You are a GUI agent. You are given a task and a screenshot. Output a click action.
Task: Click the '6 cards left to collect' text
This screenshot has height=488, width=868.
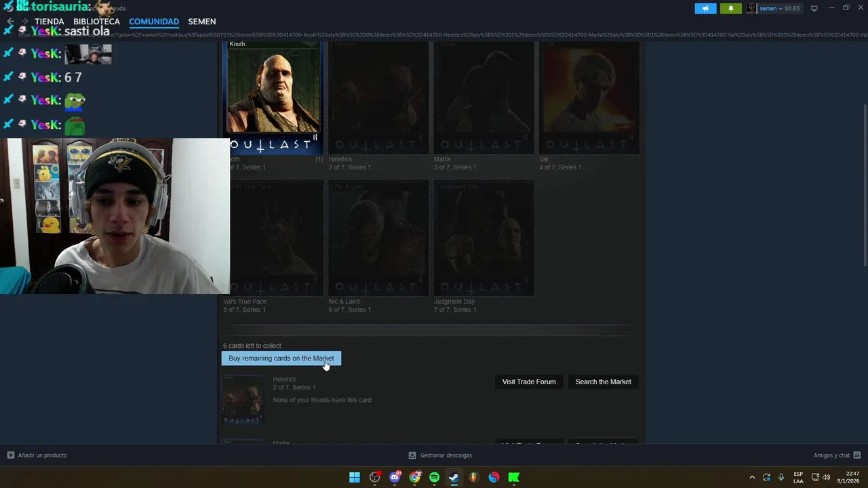point(252,346)
